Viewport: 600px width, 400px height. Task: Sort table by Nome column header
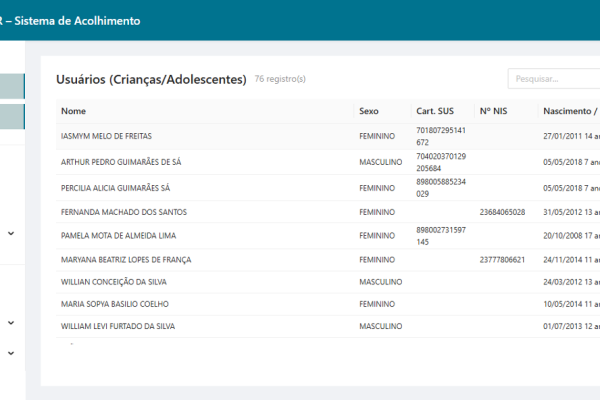[74, 111]
